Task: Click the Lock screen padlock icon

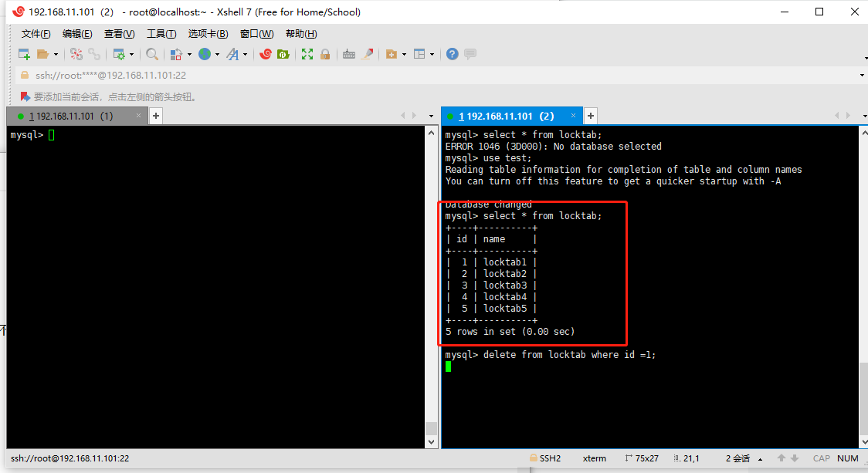Action: (326, 54)
